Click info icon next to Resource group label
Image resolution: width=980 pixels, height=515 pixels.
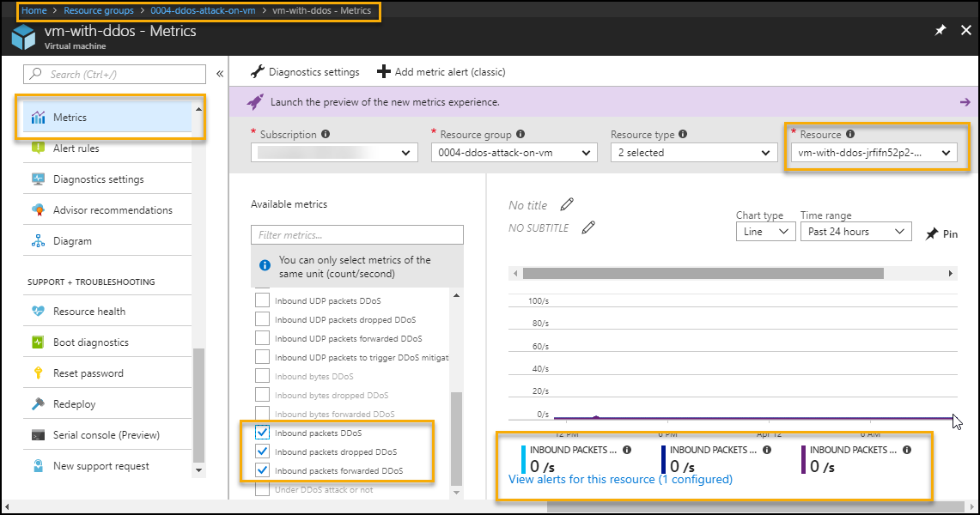click(520, 134)
